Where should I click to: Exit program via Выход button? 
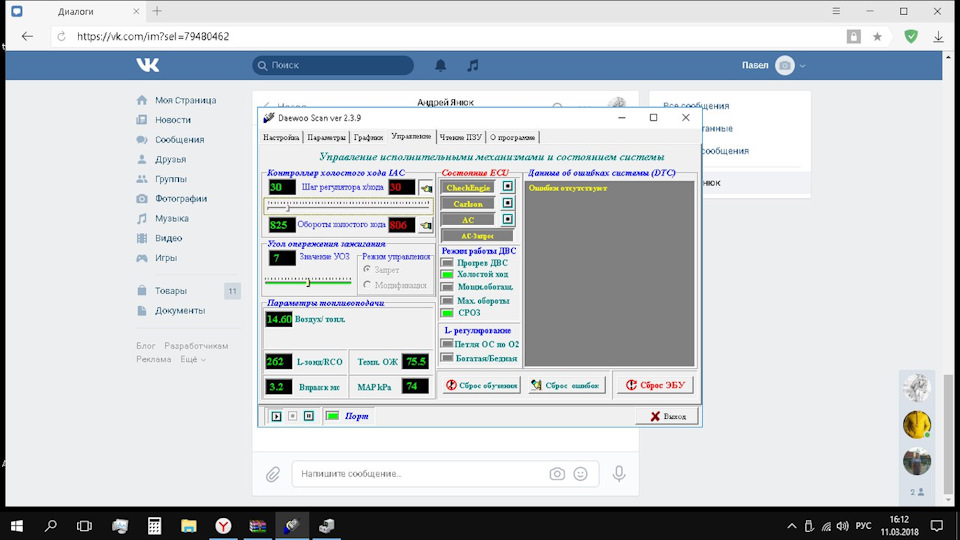(x=667, y=416)
